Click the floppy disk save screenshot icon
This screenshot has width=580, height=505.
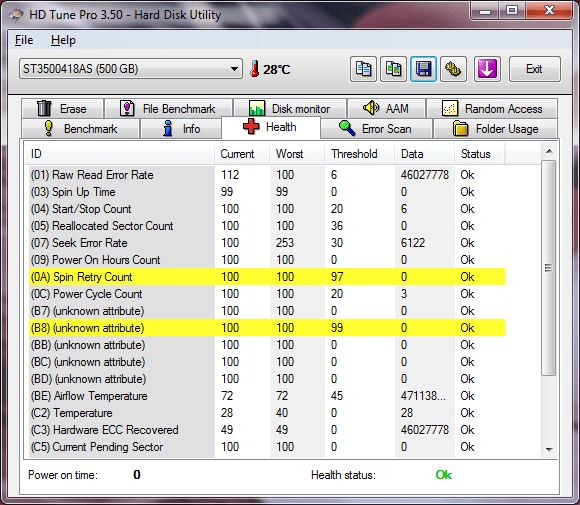(424, 69)
